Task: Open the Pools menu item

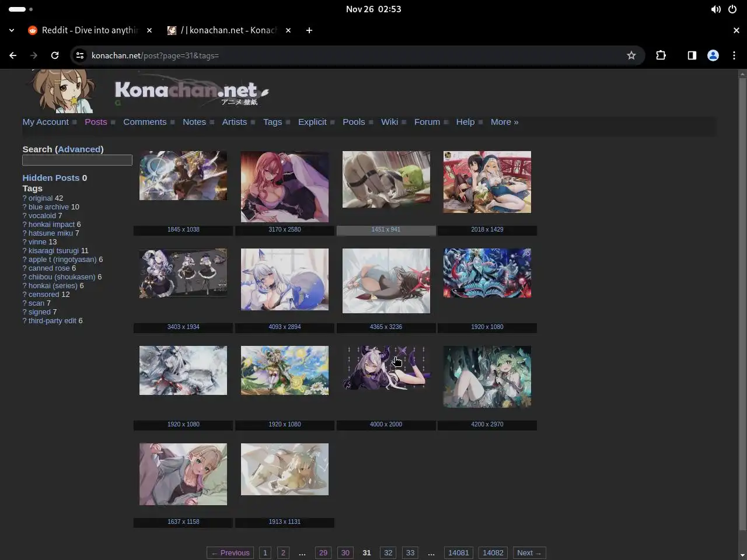Action: [354, 122]
